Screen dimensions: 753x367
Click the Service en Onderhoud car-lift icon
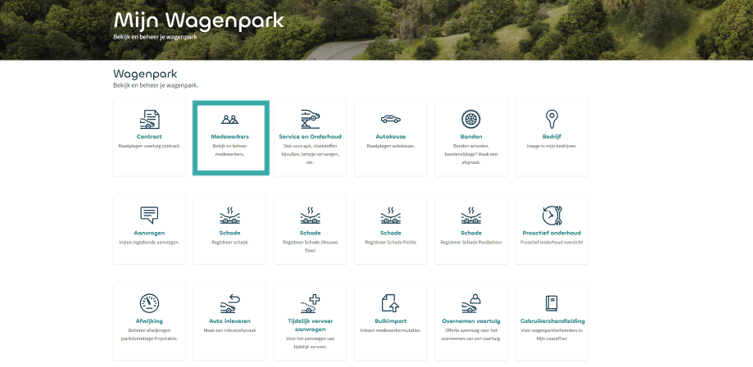(310, 119)
